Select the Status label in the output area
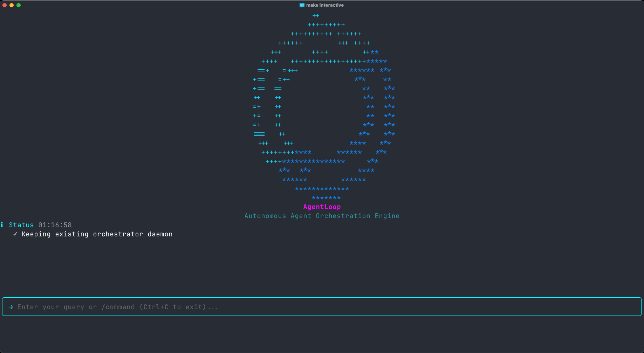644x353 pixels. 21,224
